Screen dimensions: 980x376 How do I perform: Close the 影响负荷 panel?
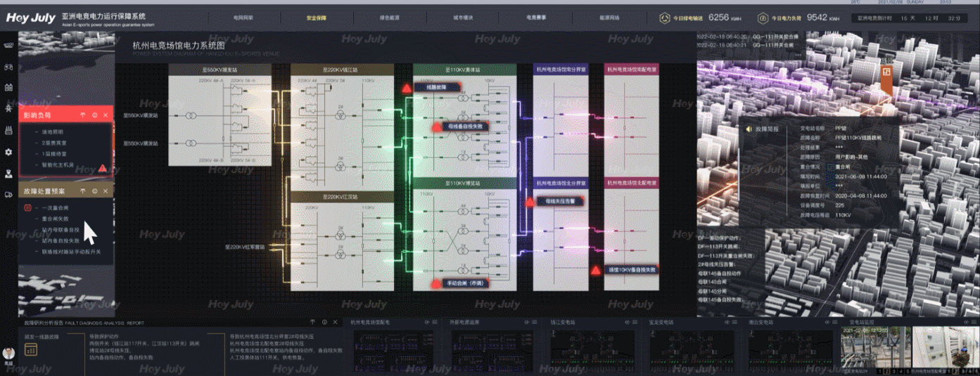(106, 115)
